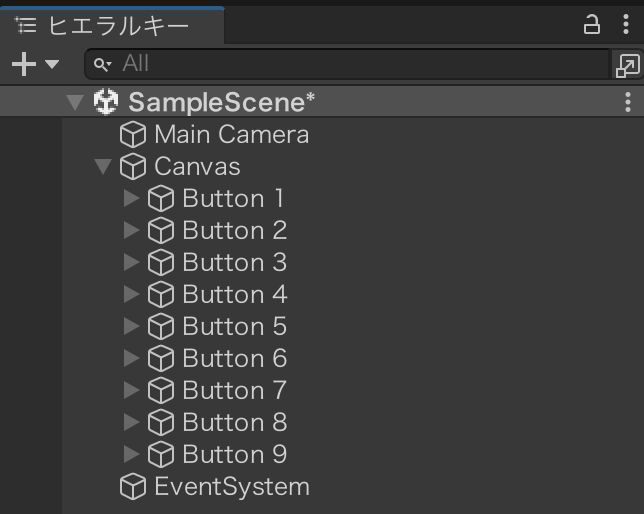644x514 pixels.
Task: Select Button 2 in the hierarchy
Action: click(234, 230)
